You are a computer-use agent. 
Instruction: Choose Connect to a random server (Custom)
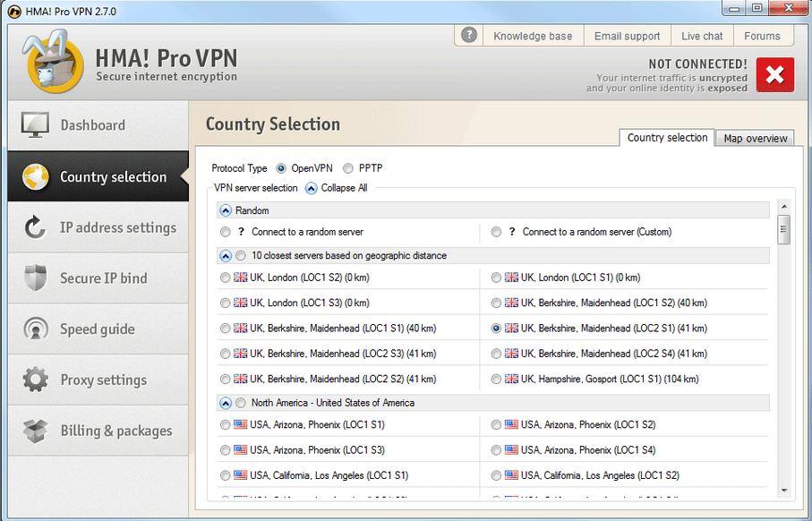[496, 232]
